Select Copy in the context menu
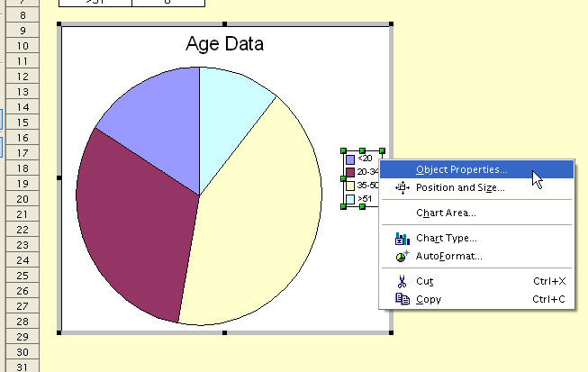 tap(476, 299)
